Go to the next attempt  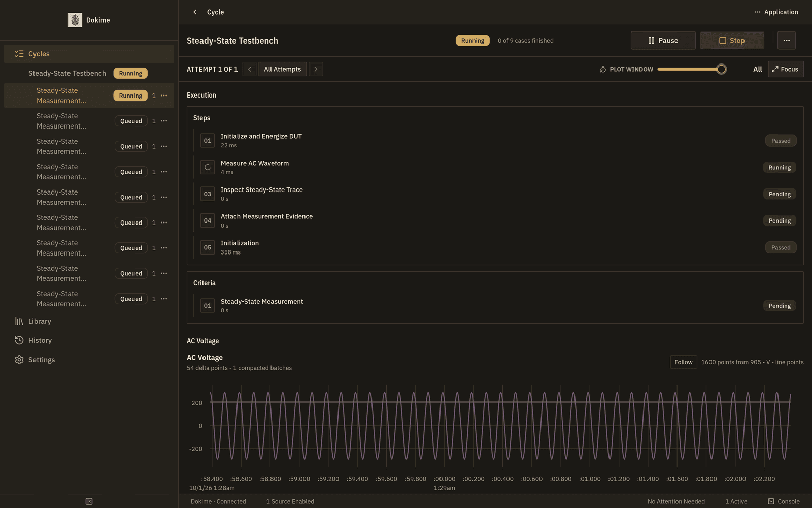pyautogui.click(x=316, y=69)
